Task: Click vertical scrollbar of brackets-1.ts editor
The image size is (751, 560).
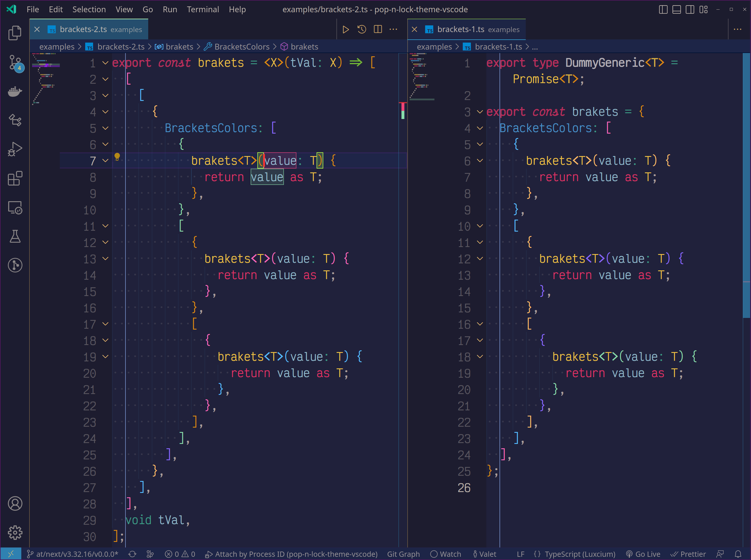Action: pos(746,185)
